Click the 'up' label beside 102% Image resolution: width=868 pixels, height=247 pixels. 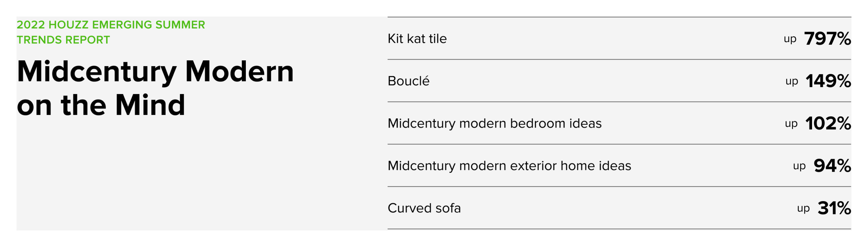click(x=791, y=124)
